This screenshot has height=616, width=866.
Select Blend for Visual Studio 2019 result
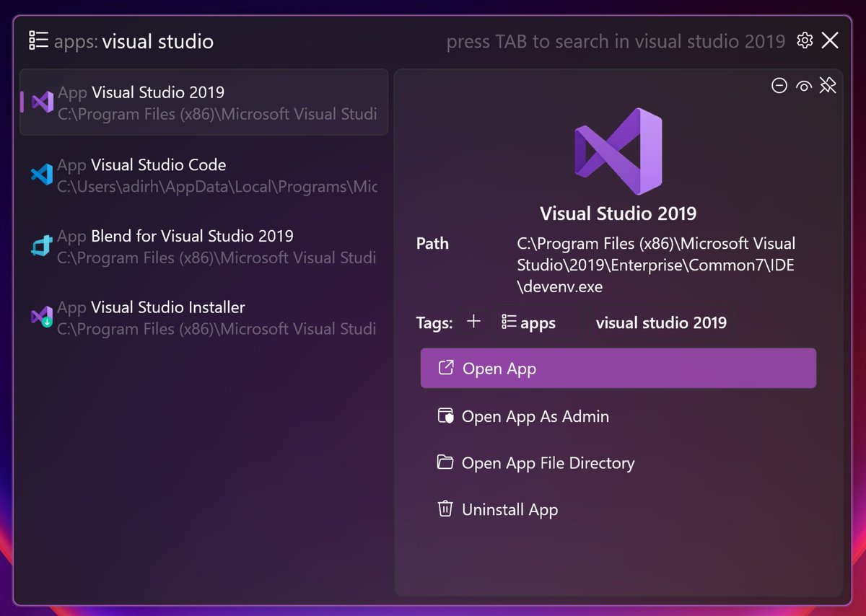[204, 247]
